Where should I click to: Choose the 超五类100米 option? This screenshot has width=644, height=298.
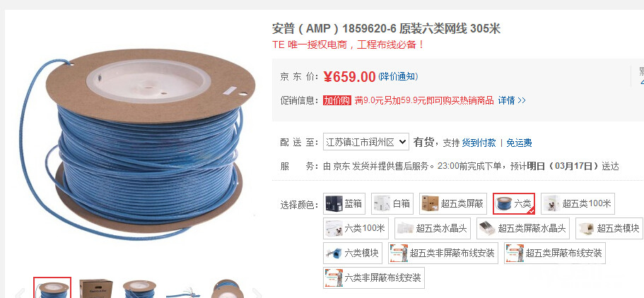(578, 203)
